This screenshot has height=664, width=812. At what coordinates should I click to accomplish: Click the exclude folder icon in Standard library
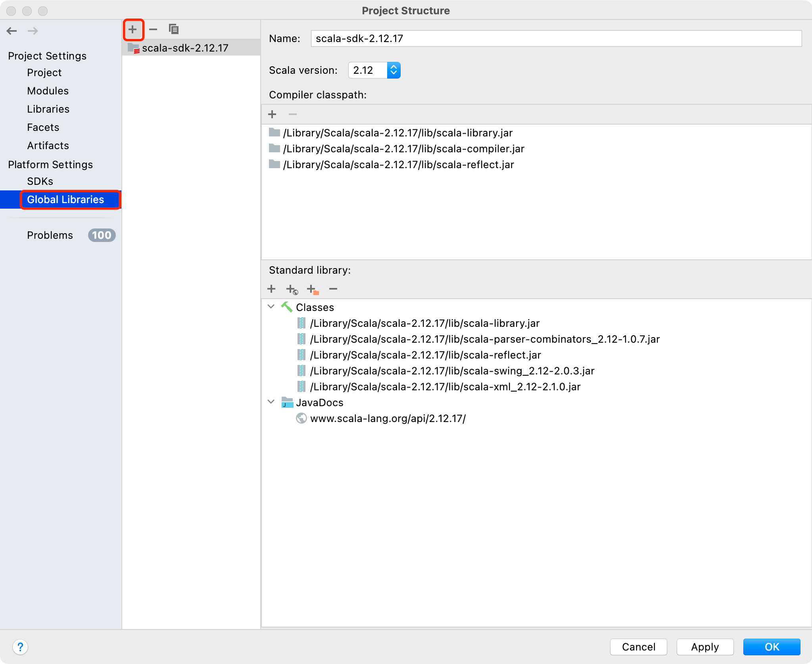(x=313, y=290)
